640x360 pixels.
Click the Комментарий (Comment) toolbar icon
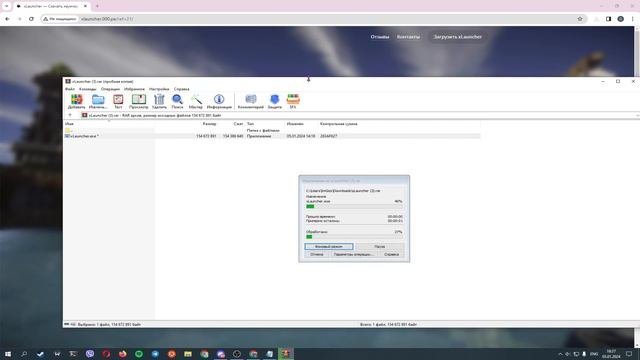[251, 101]
